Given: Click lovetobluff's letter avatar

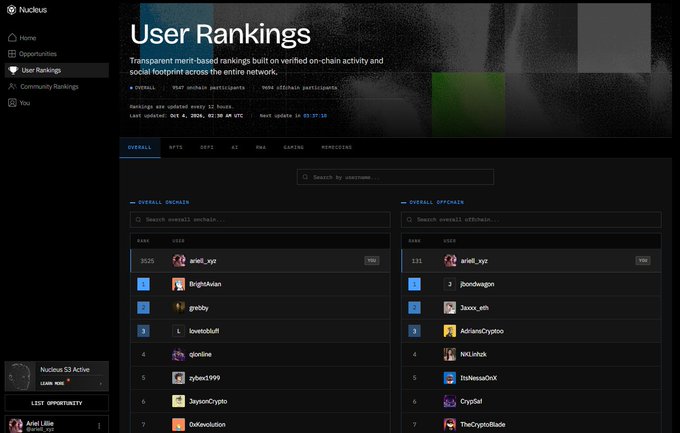Looking at the screenshot, I should tap(178, 331).
